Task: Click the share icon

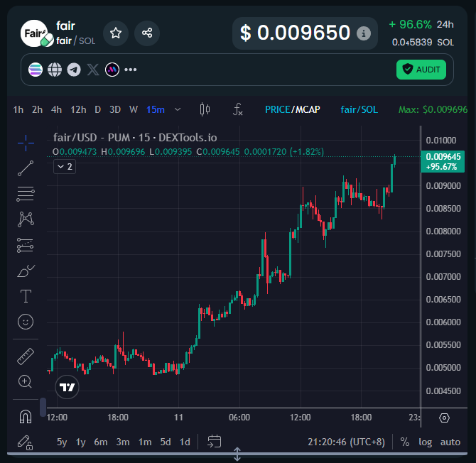Action: click(x=147, y=33)
